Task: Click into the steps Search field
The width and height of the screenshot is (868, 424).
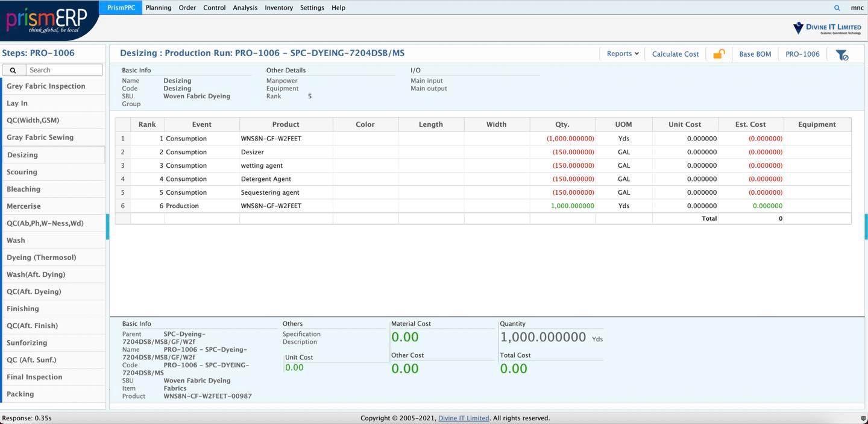Action: pyautogui.click(x=64, y=70)
